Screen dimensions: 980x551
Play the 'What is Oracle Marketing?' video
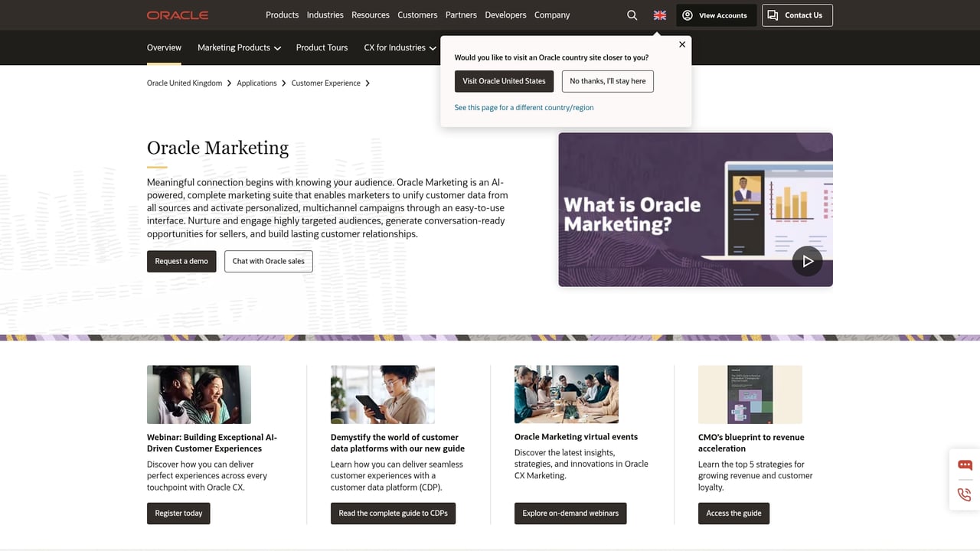coord(807,261)
